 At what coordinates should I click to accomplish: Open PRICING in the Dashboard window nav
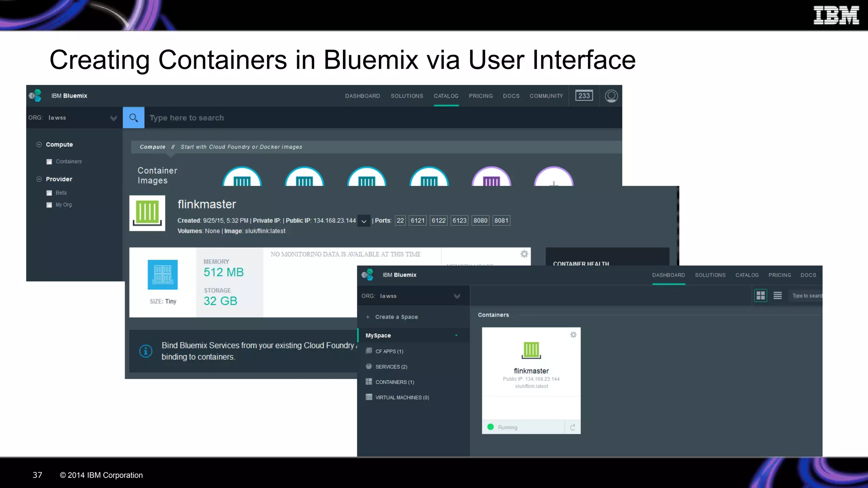(x=780, y=275)
